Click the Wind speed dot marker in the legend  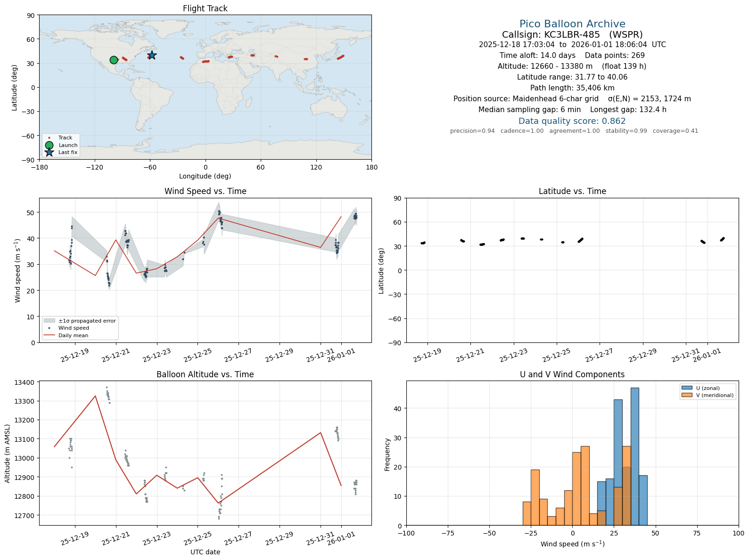(x=49, y=328)
